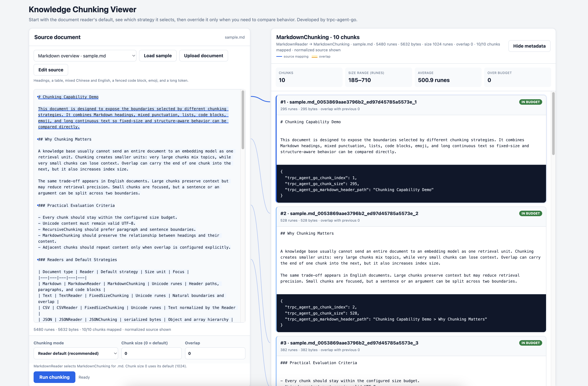Click the '| JSON | JSONReader' table row
Image resolution: width=588 pixels, height=386 pixels.
coord(136,320)
